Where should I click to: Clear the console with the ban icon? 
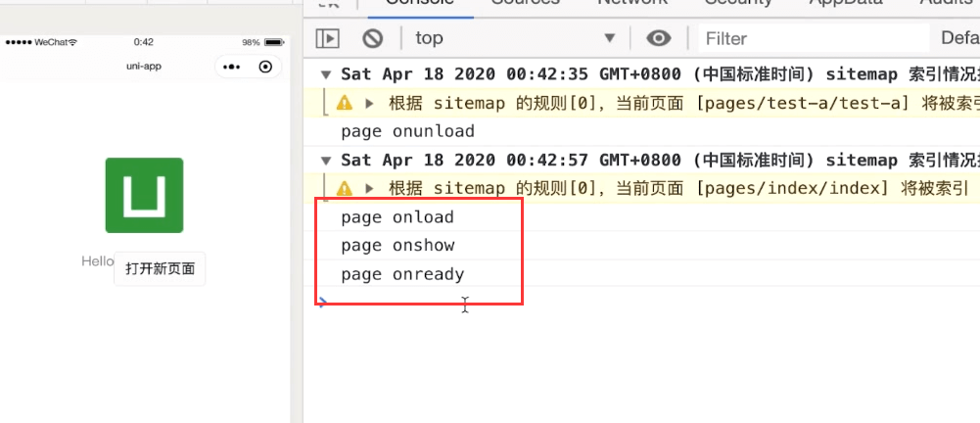(372, 39)
